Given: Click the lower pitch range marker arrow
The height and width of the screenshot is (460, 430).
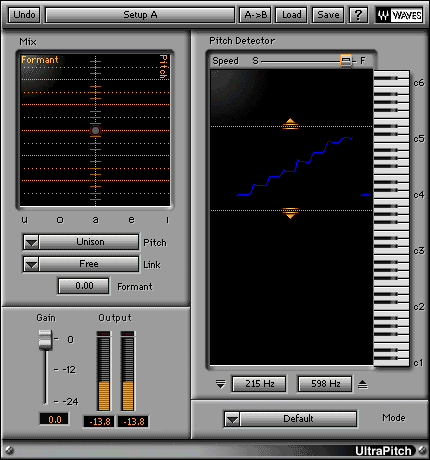Looking at the screenshot, I should click(x=290, y=213).
